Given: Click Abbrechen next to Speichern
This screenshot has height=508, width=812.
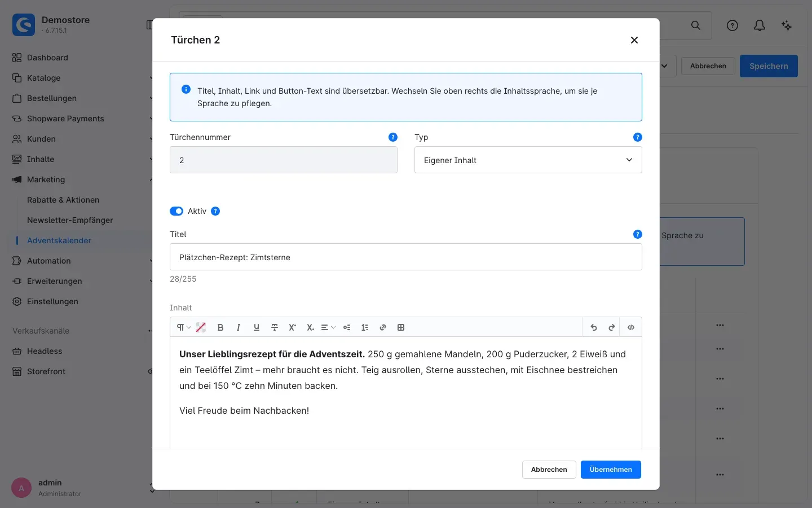Looking at the screenshot, I should [x=708, y=66].
